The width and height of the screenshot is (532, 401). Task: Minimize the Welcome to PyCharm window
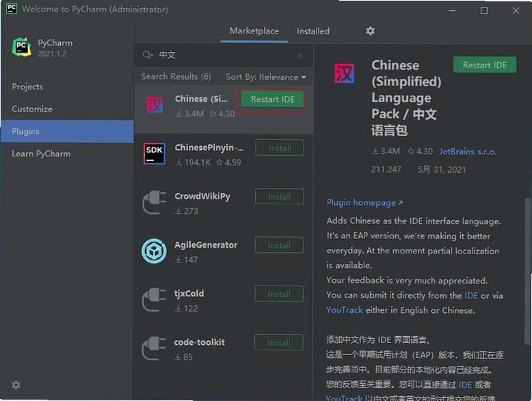452,10
